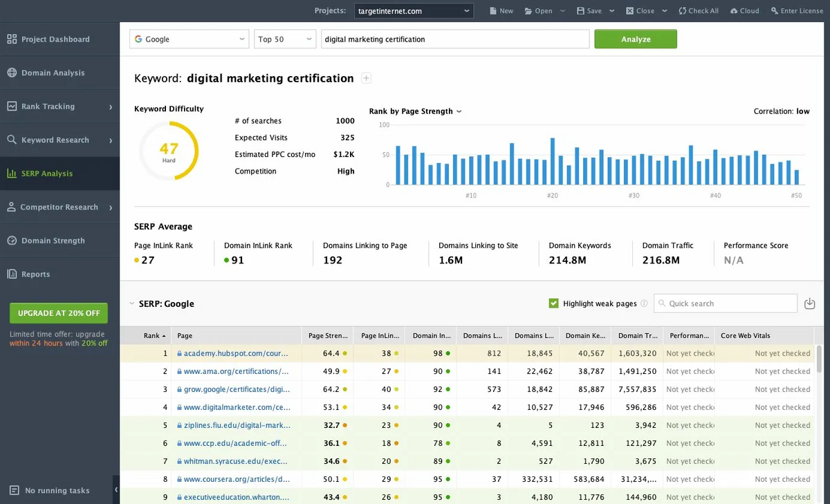Click Open project toolbar button

click(538, 10)
